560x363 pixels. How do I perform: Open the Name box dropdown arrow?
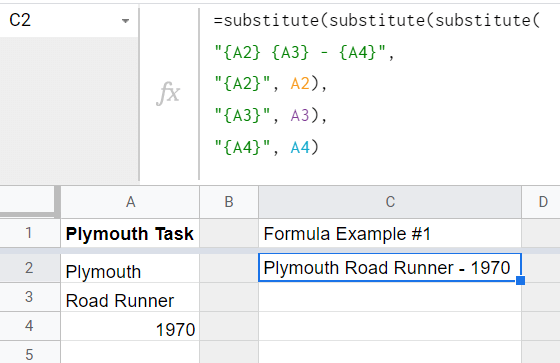click(125, 21)
